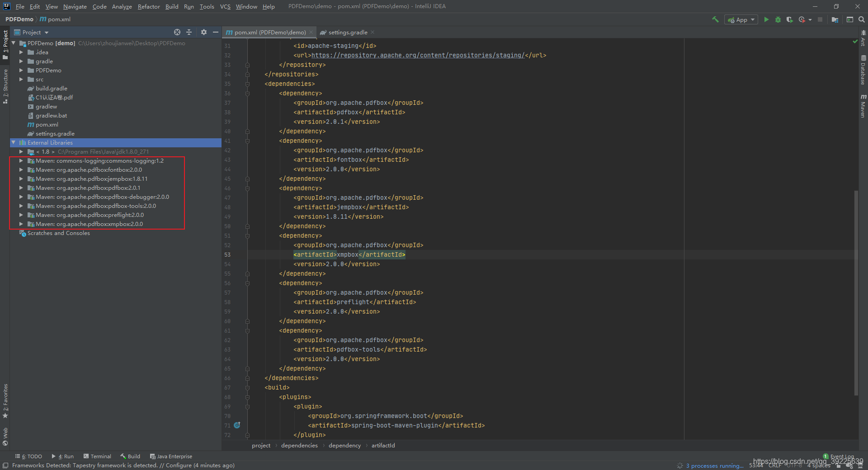Open the Refactor menu
This screenshot has width=868, height=470.
[149, 6]
